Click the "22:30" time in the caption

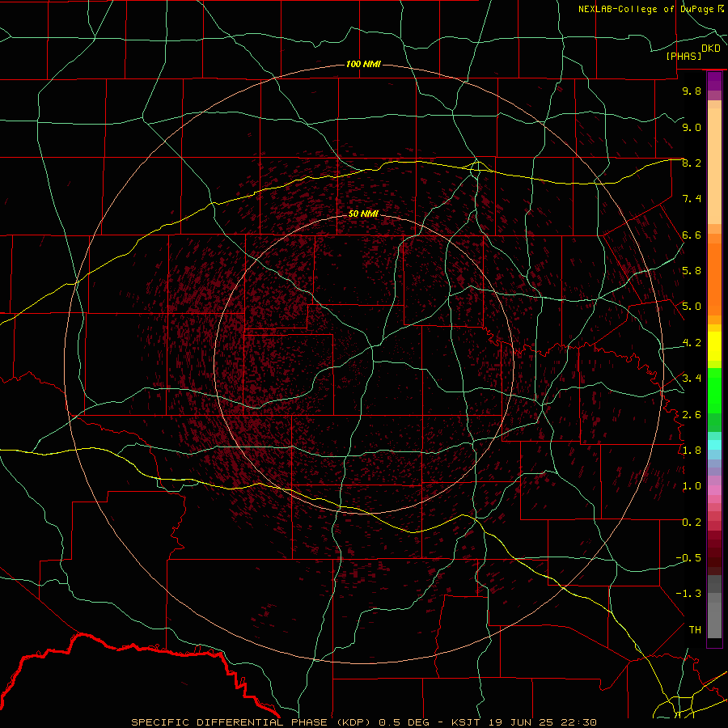pos(578,722)
